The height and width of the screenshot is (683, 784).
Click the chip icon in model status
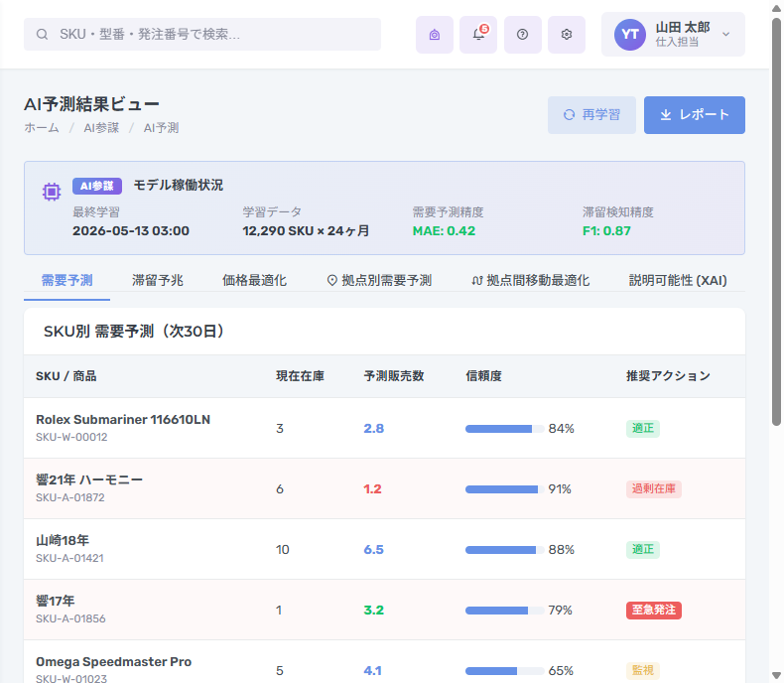click(51, 192)
